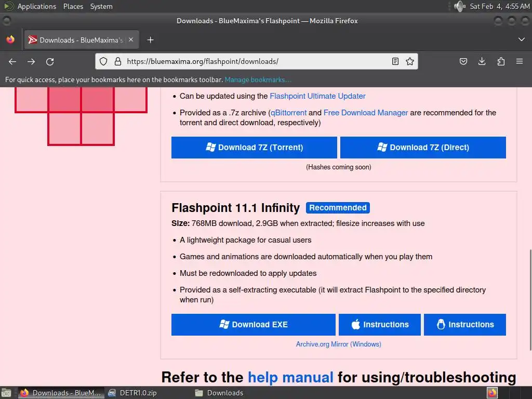Viewport: 532px width, 399px height.
Task: Click the Recommended badge
Action: (338, 208)
